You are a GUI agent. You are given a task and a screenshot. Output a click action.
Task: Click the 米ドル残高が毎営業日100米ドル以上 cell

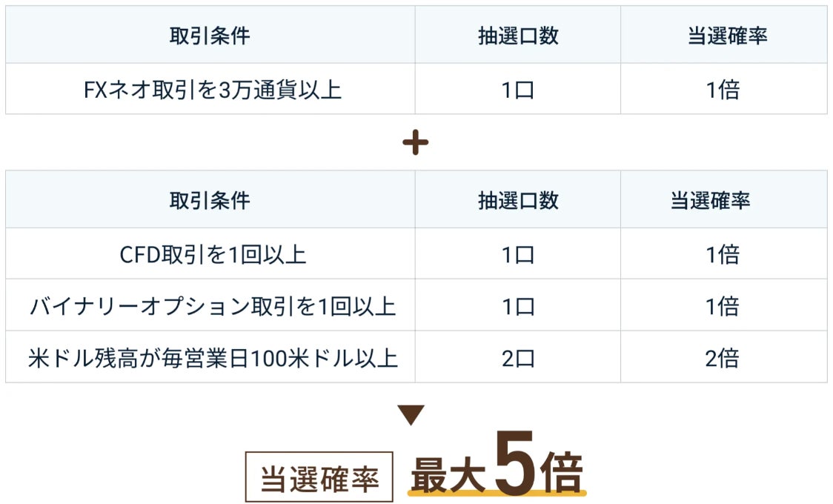tap(210, 358)
